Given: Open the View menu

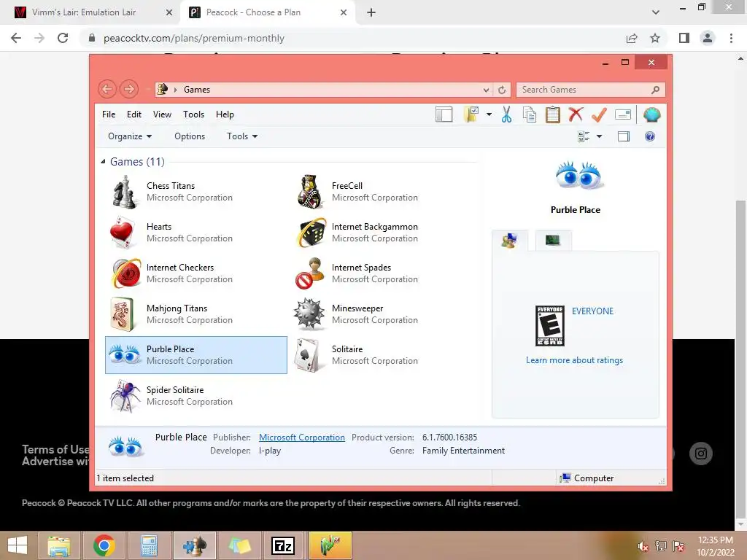Looking at the screenshot, I should tap(162, 114).
